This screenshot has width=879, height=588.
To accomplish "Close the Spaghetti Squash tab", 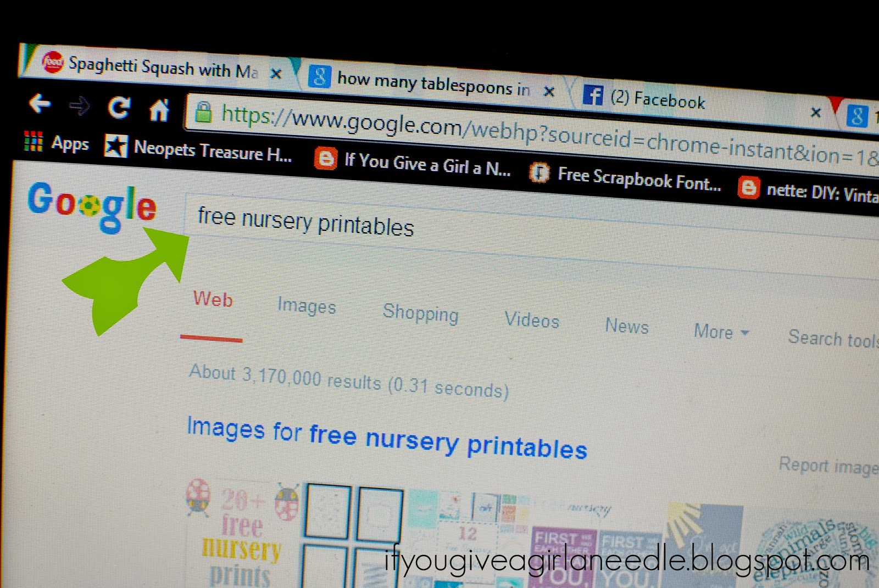I will 276,74.
